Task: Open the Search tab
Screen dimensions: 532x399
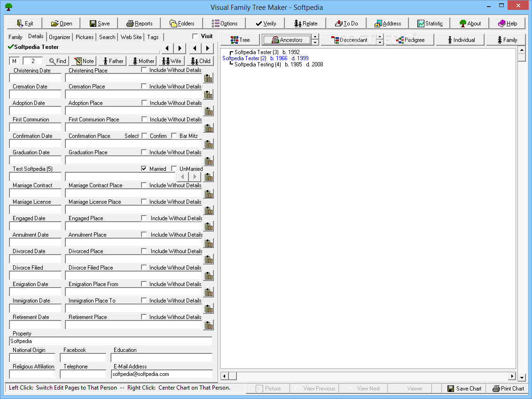Action: click(x=107, y=37)
